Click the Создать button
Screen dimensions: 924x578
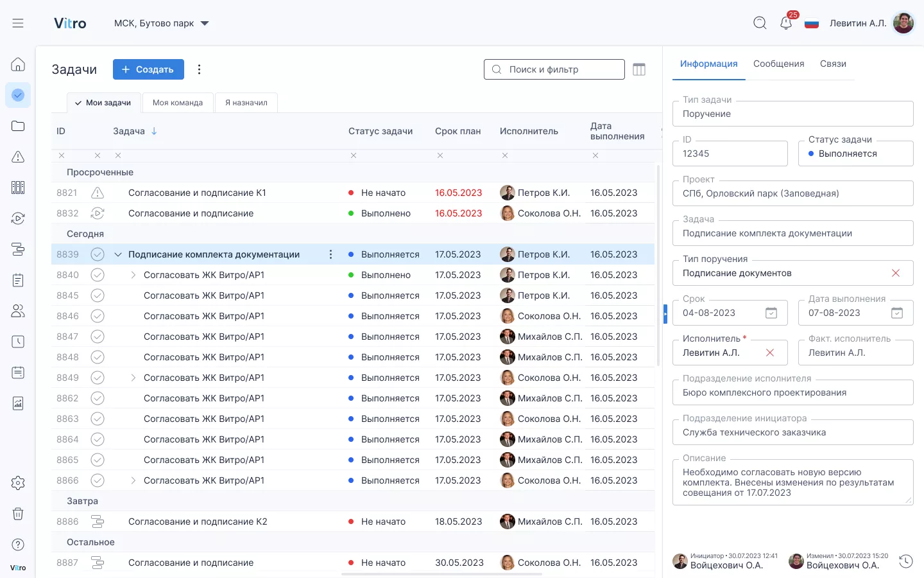tap(148, 69)
